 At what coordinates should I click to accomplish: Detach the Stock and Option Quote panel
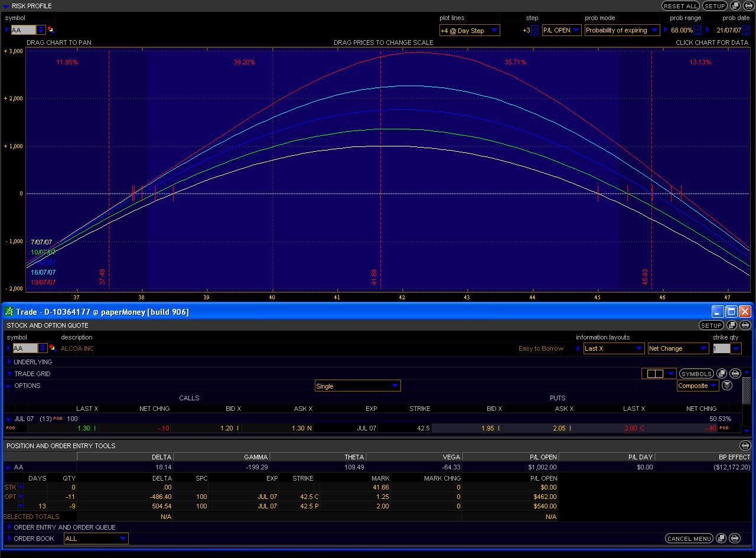click(x=732, y=325)
